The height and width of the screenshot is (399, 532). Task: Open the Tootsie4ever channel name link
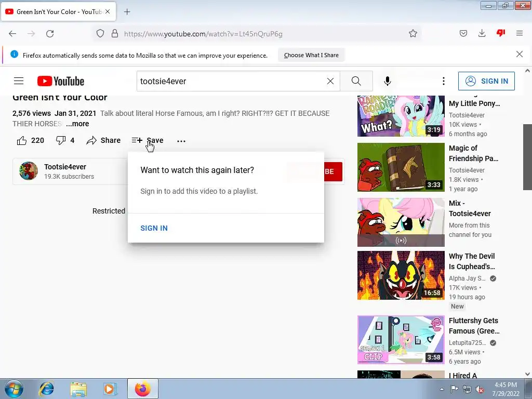point(65,167)
